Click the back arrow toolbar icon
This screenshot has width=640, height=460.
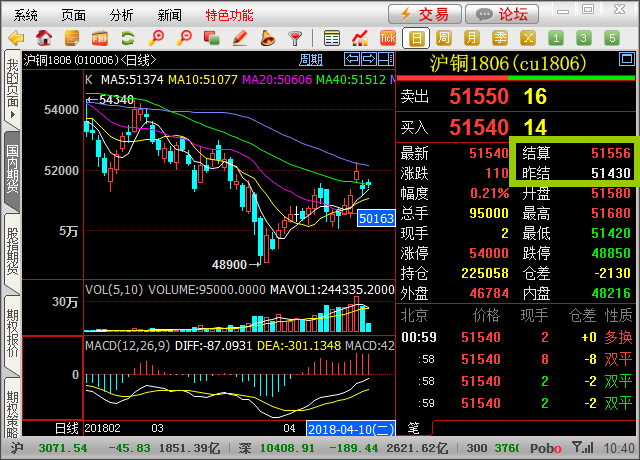(15, 37)
